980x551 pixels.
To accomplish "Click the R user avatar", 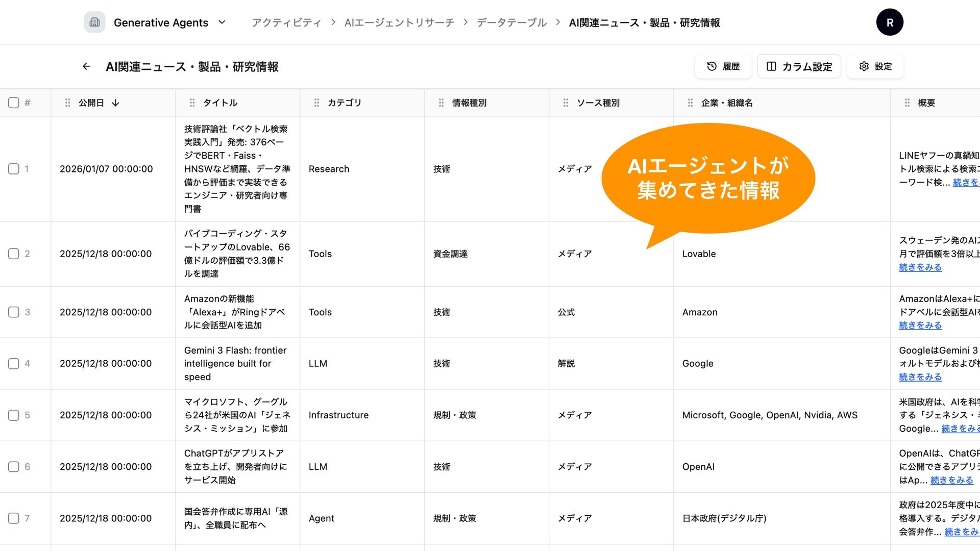I will [890, 22].
